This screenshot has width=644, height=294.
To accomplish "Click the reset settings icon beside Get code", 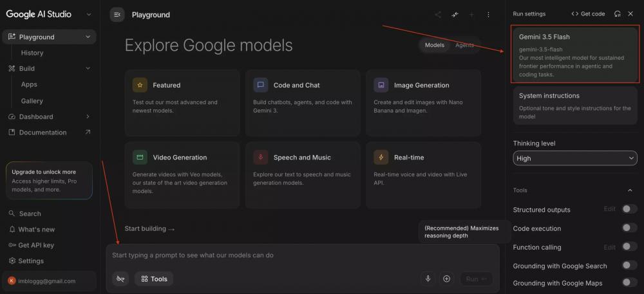I will point(618,14).
